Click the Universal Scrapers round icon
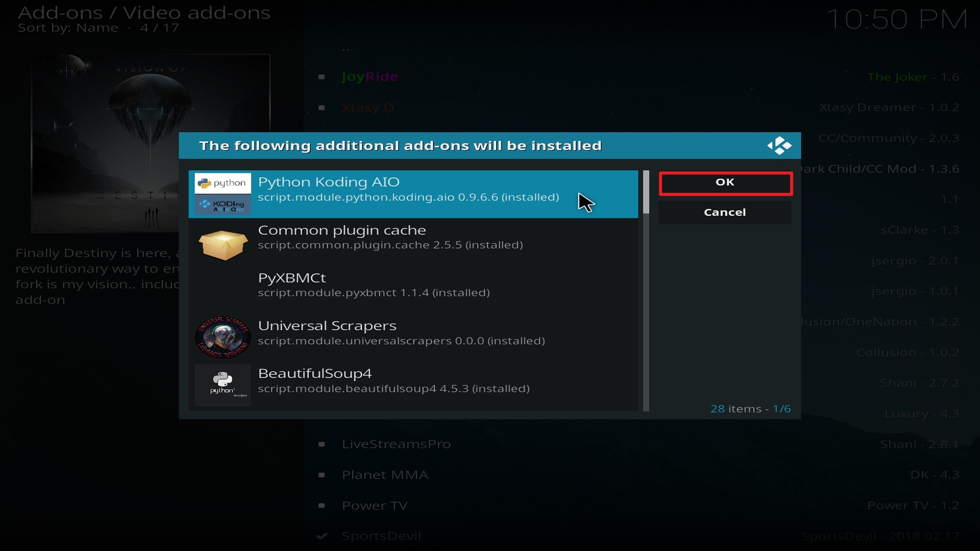The width and height of the screenshot is (980, 551). click(223, 337)
